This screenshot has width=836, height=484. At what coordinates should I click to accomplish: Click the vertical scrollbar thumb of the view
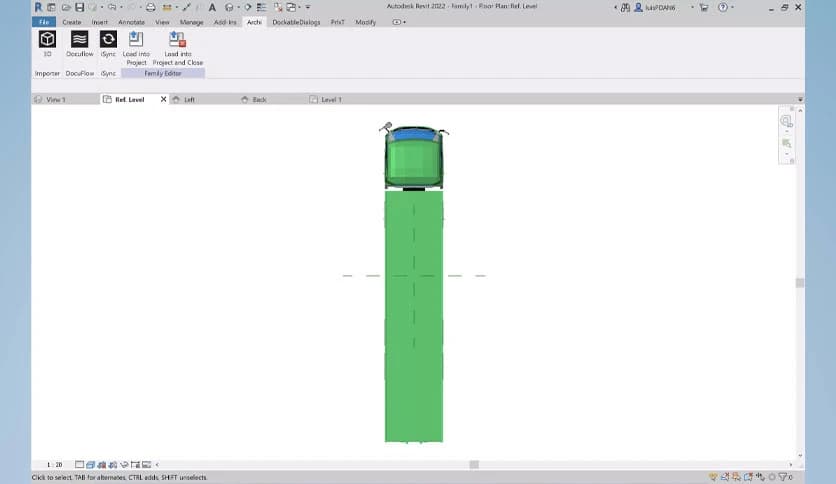800,283
